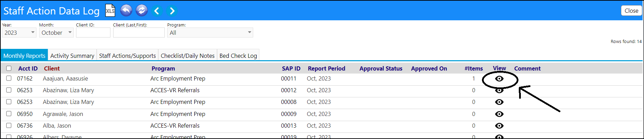Click the Client (Last,First) input field
The height and width of the screenshot is (139, 644).
(139, 33)
